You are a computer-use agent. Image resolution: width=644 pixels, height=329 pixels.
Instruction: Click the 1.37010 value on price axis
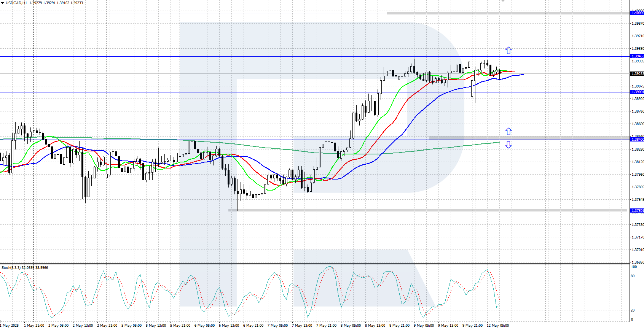(x=638, y=250)
